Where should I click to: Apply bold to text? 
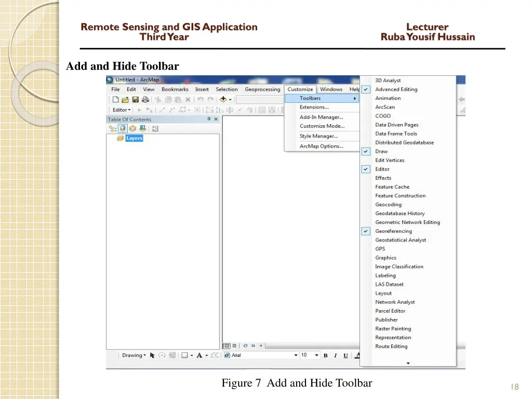pos(326,355)
